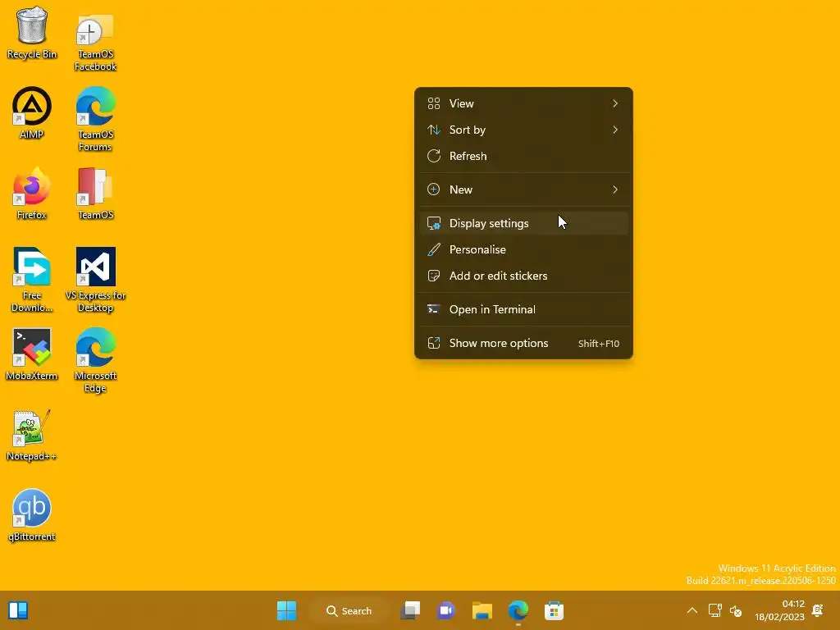Expand the Sort by submenu
The width and height of the screenshot is (840, 630).
tap(523, 130)
